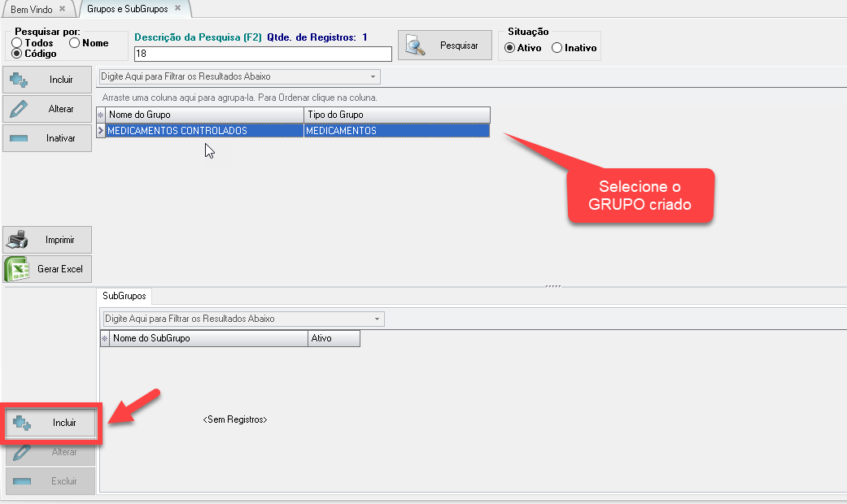
Task: Click the Tipo do Grupo column header
Action: coord(396,115)
